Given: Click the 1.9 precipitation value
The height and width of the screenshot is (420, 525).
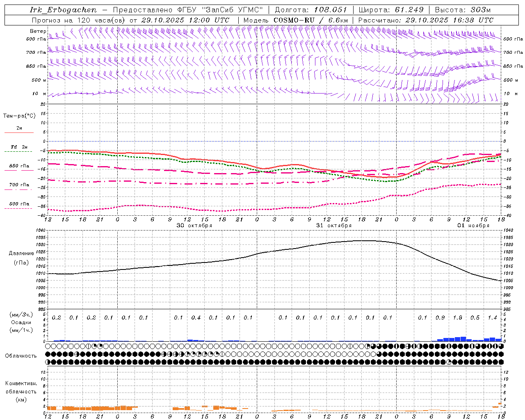Looking at the screenshot, I should coord(458,318).
